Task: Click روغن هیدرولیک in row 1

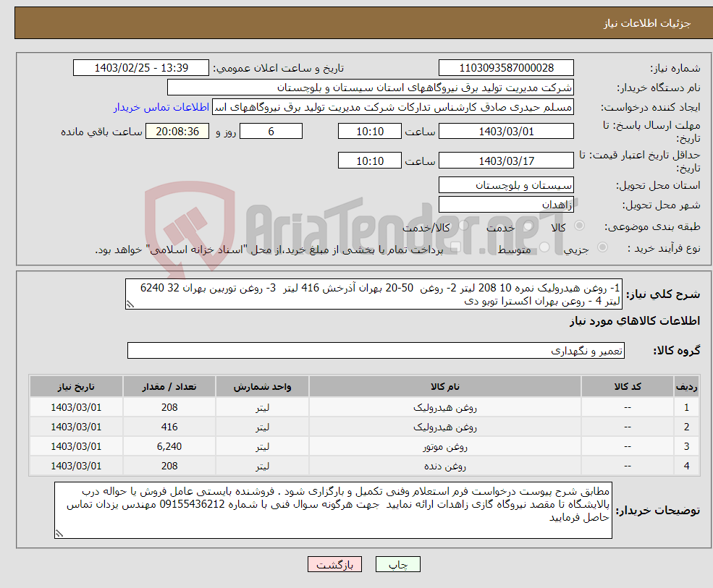Action: point(445,408)
